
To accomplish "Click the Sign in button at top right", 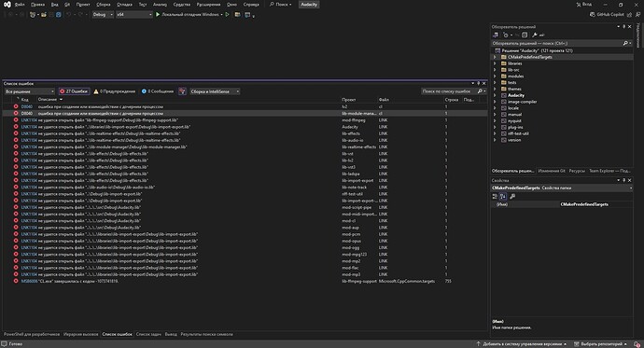I will 584,5.
